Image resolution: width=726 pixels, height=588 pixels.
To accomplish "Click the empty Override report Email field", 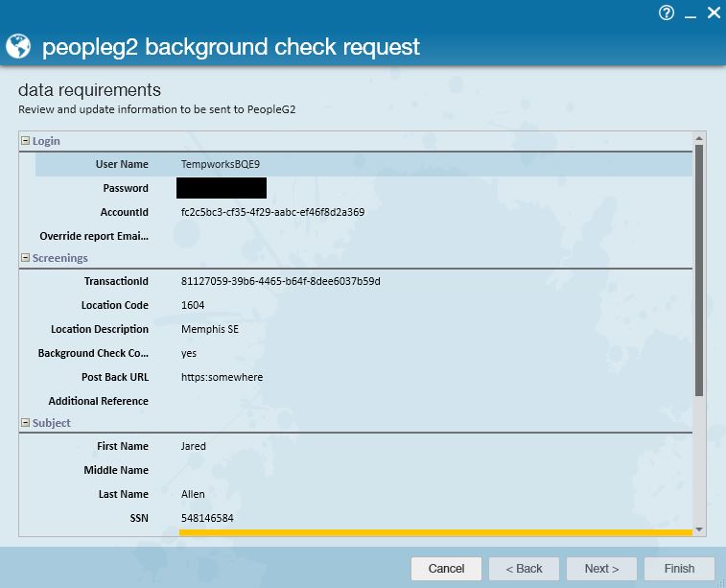I will coord(434,236).
